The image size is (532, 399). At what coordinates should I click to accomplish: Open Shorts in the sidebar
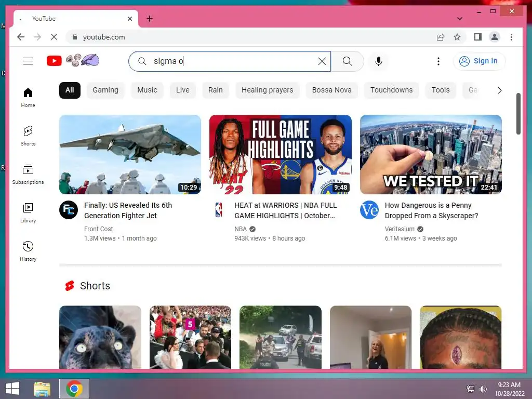[x=28, y=136]
